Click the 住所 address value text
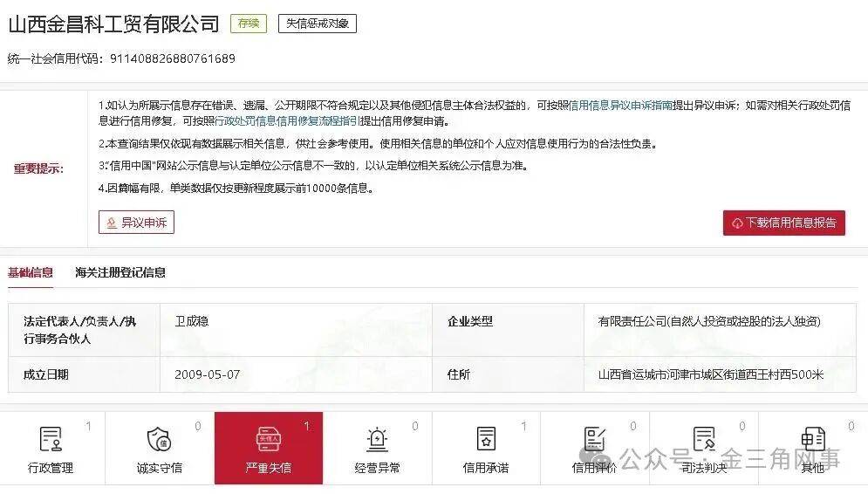The image size is (868, 494). click(x=710, y=374)
